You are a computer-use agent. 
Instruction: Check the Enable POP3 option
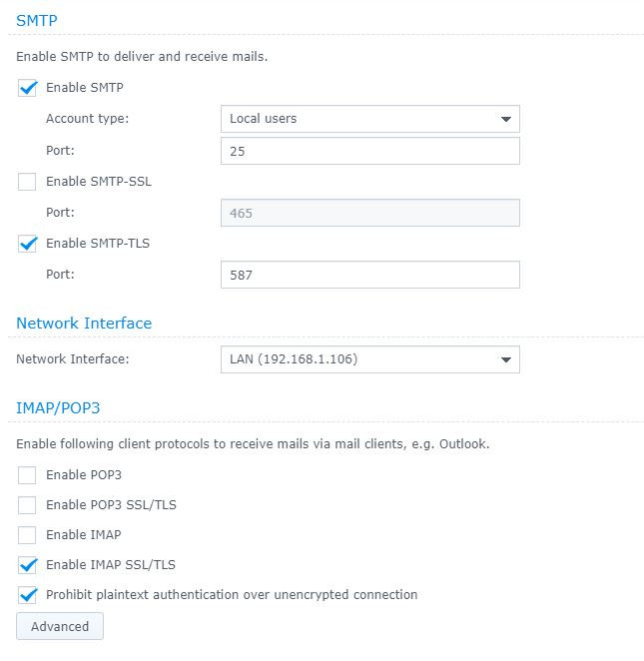click(x=27, y=475)
